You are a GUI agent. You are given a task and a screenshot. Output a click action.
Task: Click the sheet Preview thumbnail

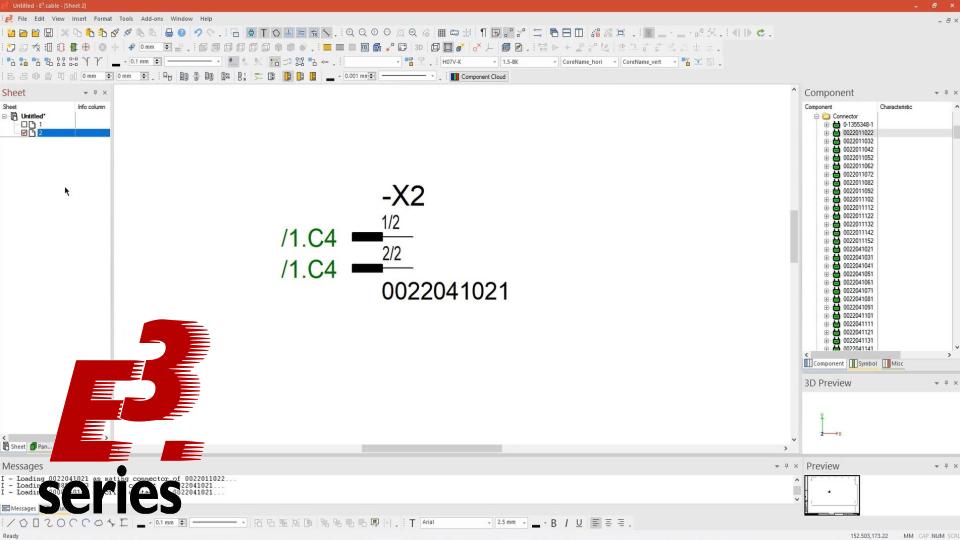pos(831,495)
